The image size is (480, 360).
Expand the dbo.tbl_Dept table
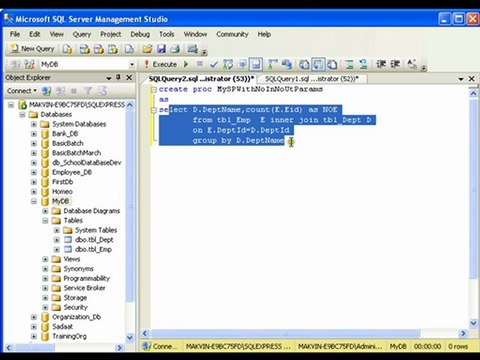57,240
